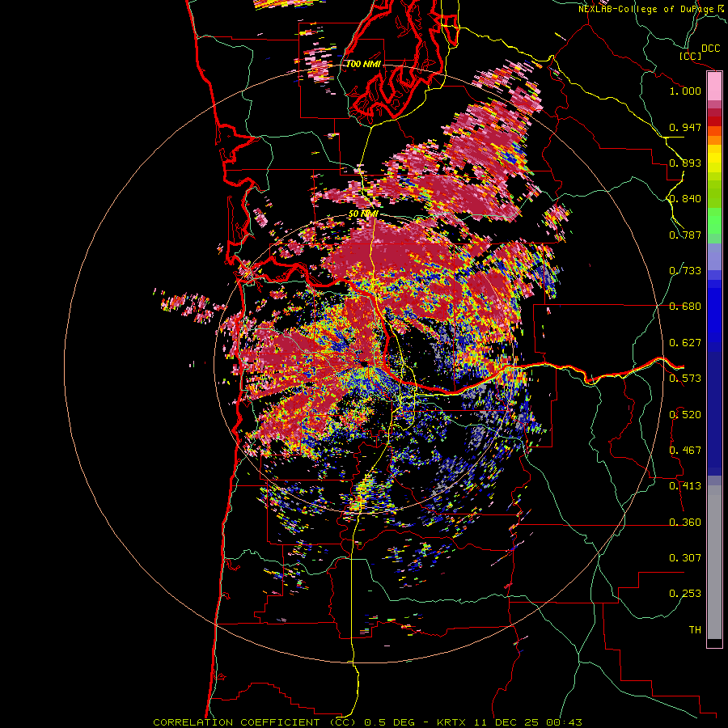Pick the bright green segment of the color bar
This screenshot has height=728, width=728.
(714, 222)
